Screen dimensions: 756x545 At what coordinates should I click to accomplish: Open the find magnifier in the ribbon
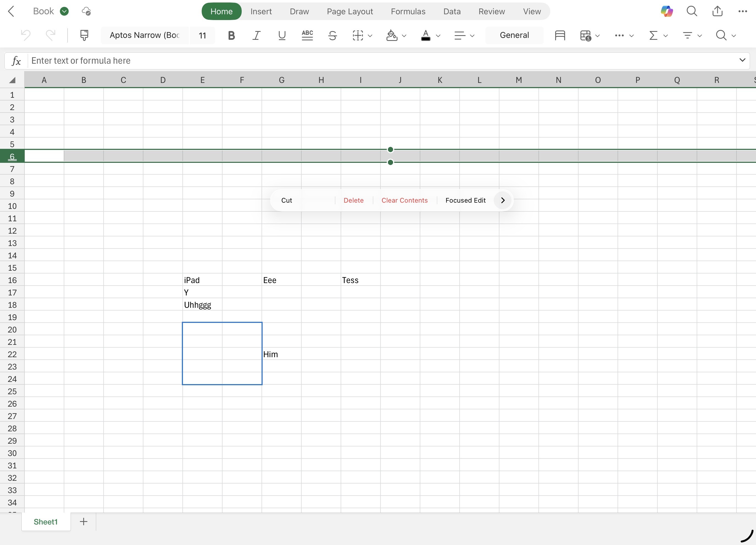click(x=721, y=35)
